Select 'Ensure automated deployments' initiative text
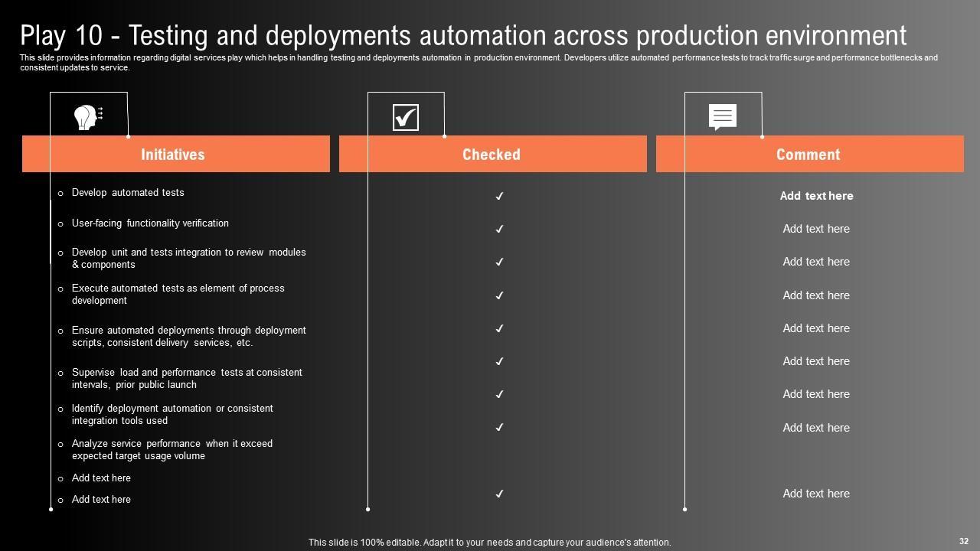This screenshot has height=551, width=980. 188,337
